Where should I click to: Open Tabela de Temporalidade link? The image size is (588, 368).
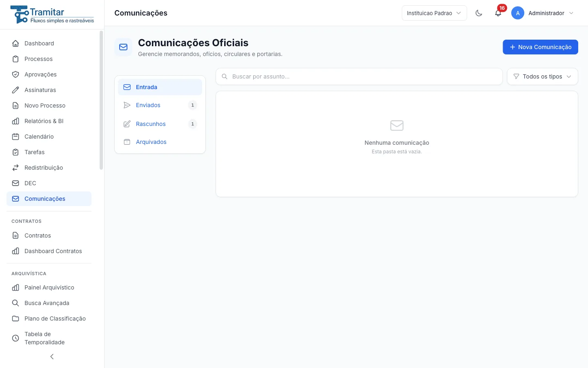[x=49, y=338]
